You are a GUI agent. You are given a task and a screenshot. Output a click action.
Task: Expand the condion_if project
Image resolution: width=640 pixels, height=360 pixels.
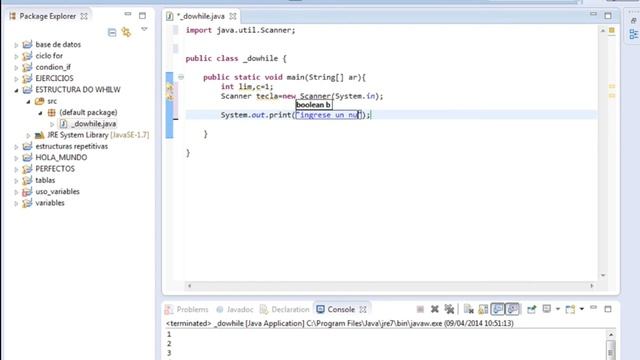click(x=16, y=68)
